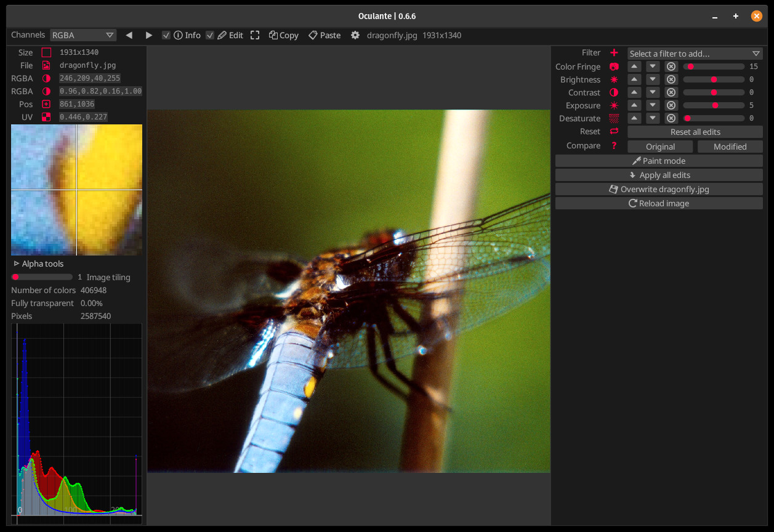
Task: Open the Channels RGBA dropdown
Action: point(83,35)
